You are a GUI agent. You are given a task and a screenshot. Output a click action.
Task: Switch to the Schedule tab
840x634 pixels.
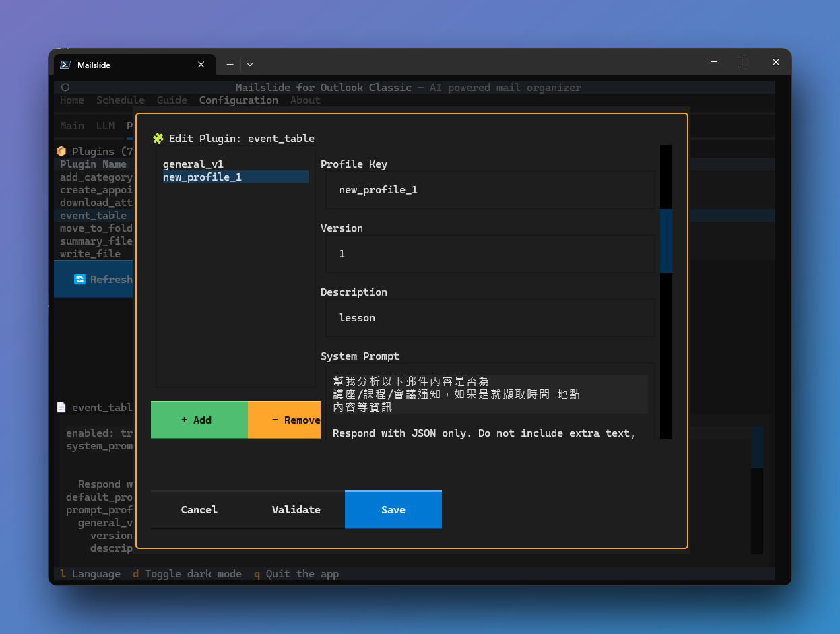120,100
